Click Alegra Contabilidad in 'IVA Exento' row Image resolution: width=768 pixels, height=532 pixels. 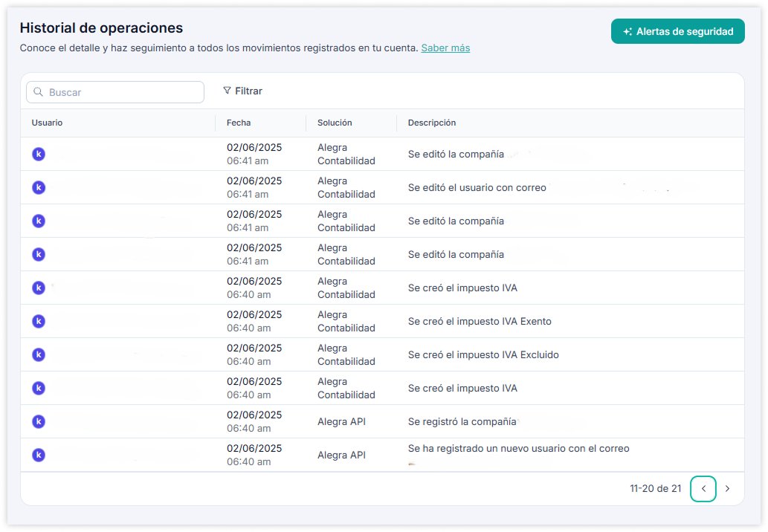[346, 321]
